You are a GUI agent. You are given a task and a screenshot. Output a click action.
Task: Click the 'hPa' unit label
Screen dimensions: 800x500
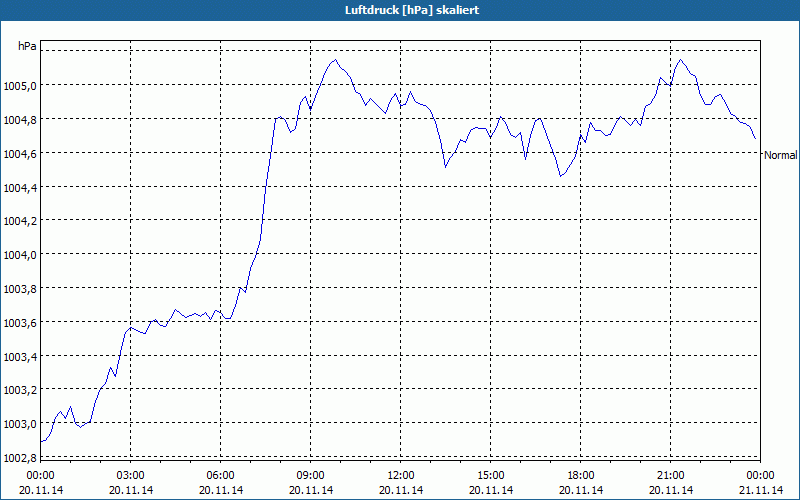coord(27,46)
